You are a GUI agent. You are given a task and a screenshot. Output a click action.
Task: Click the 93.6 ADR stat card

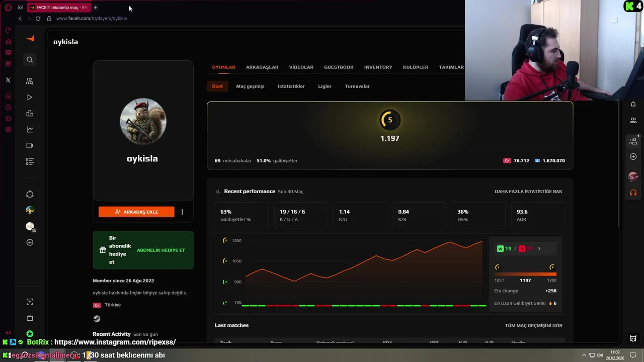[x=538, y=215]
